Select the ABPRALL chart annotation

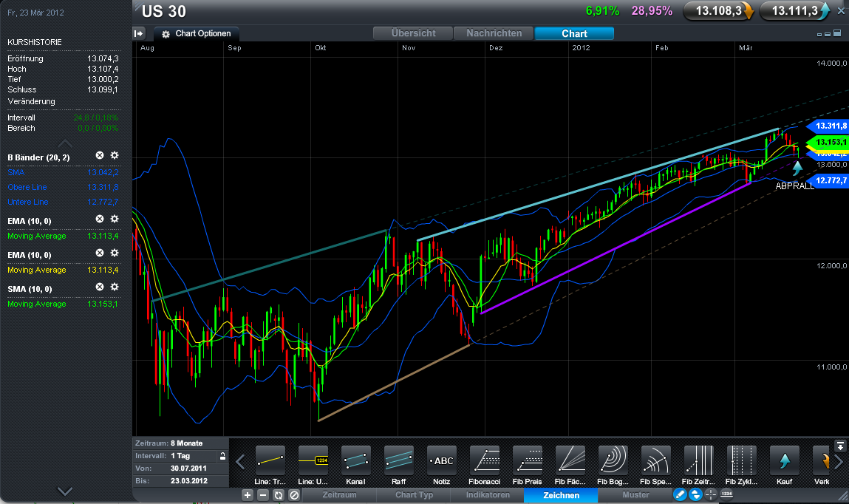click(794, 186)
